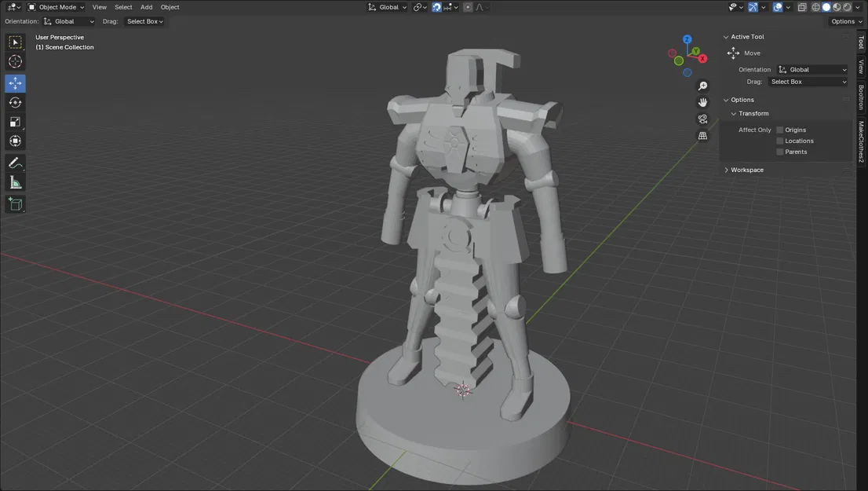The height and width of the screenshot is (491, 868).
Task: Collapse the Transform section
Action: [752, 113]
